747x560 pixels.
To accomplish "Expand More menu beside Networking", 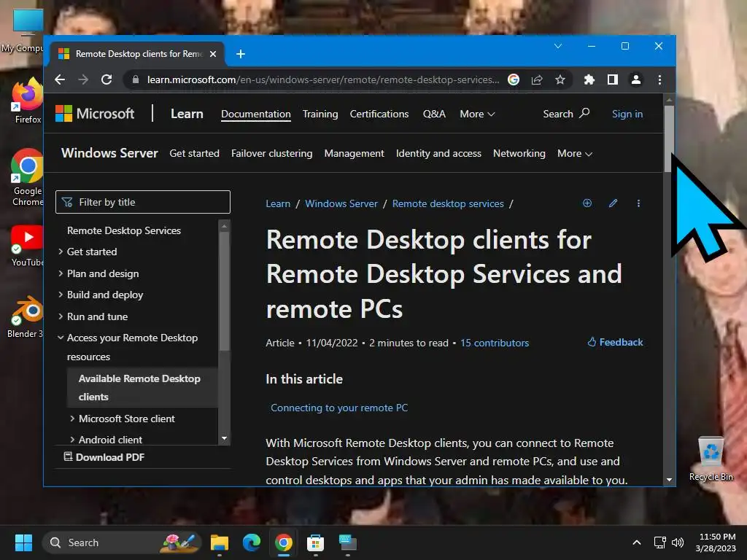I will coord(575,153).
